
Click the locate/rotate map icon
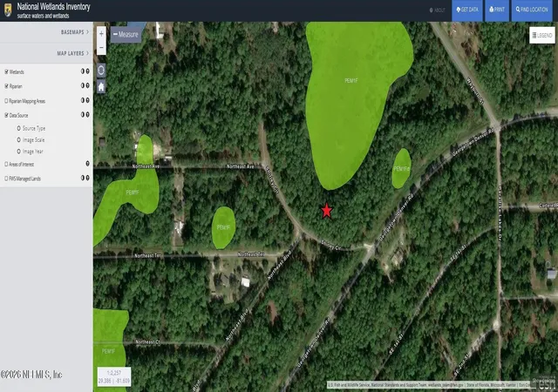(101, 70)
